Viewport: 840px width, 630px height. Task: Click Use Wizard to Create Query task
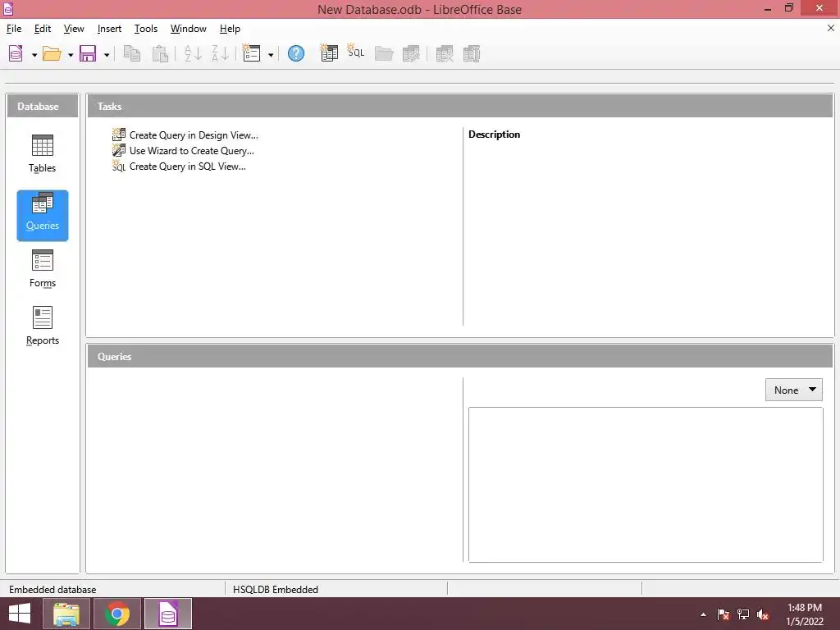[x=183, y=151]
